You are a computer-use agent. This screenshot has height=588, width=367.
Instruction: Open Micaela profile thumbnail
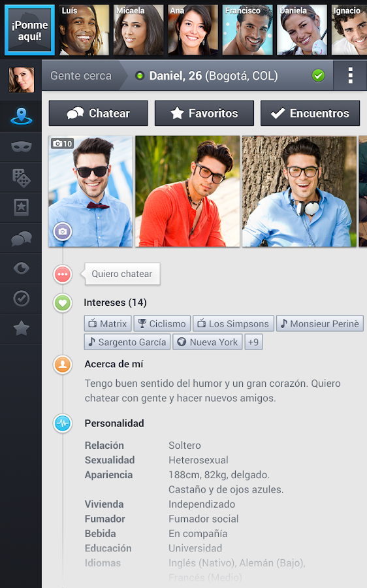pyautogui.click(x=138, y=30)
